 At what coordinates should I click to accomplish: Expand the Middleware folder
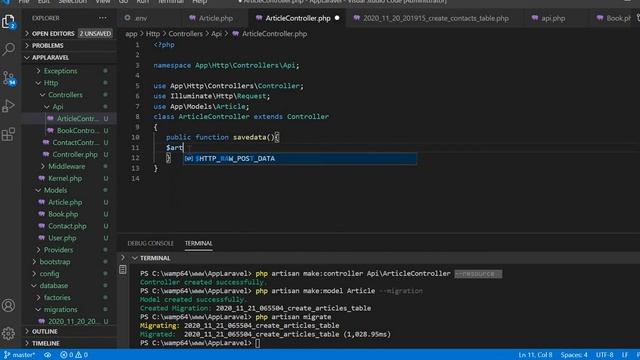(x=67, y=166)
